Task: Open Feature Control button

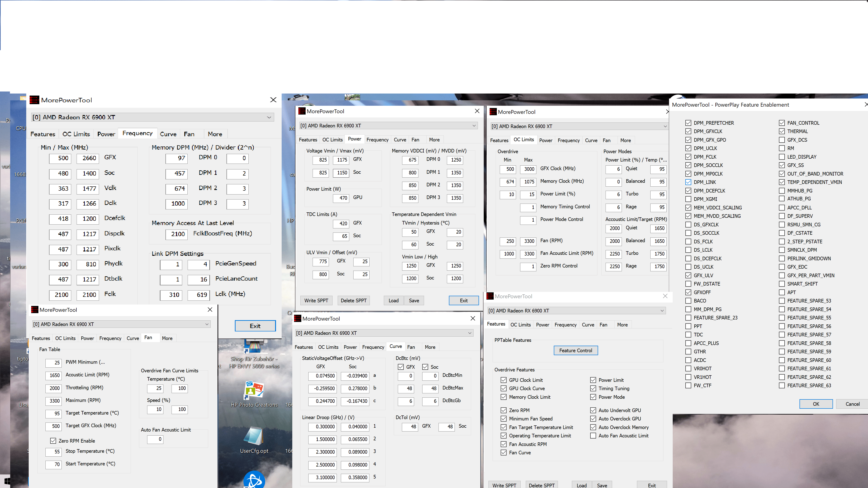Action: click(576, 351)
